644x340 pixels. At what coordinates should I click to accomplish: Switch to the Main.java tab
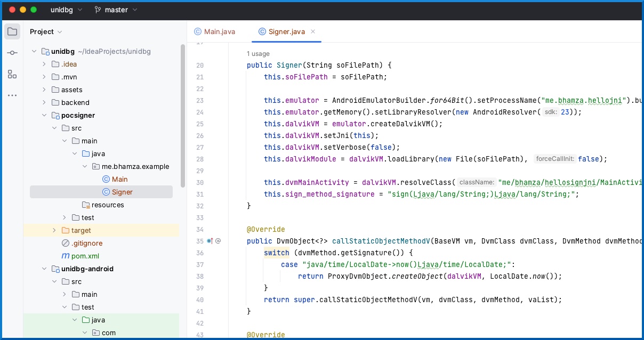(219, 31)
